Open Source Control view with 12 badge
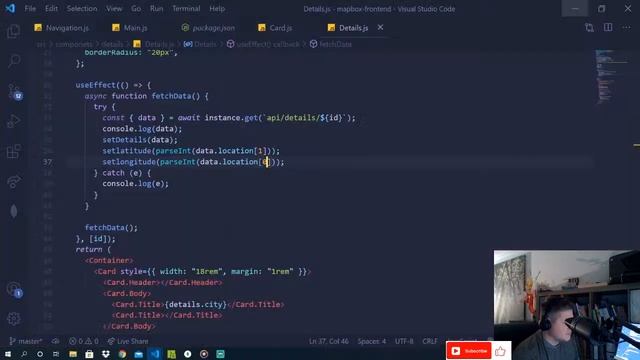 point(14,92)
